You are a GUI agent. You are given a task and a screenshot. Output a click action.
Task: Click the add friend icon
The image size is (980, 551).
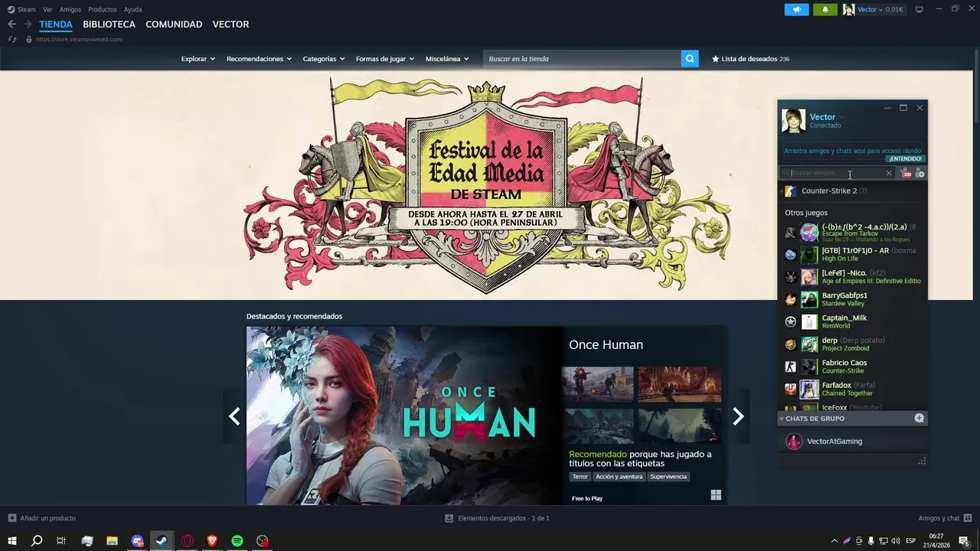click(920, 174)
